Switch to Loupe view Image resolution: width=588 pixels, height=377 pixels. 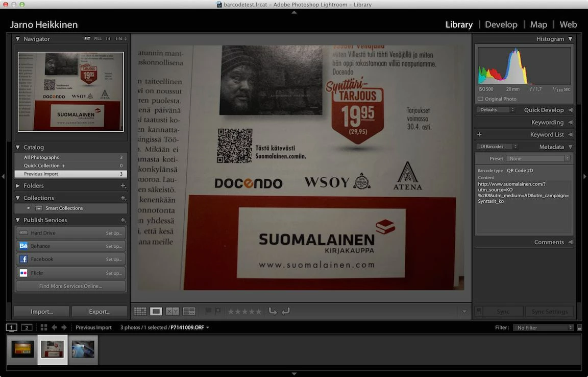click(156, 311)
